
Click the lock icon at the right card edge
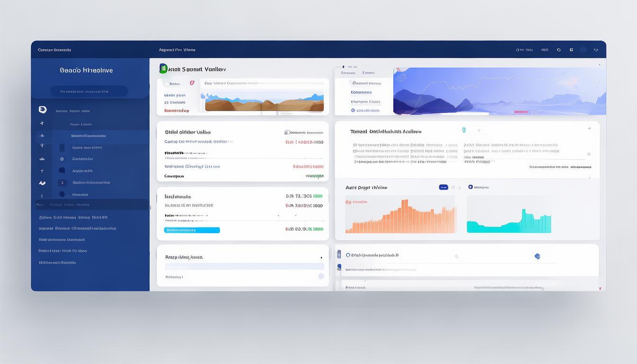[589, 154]
